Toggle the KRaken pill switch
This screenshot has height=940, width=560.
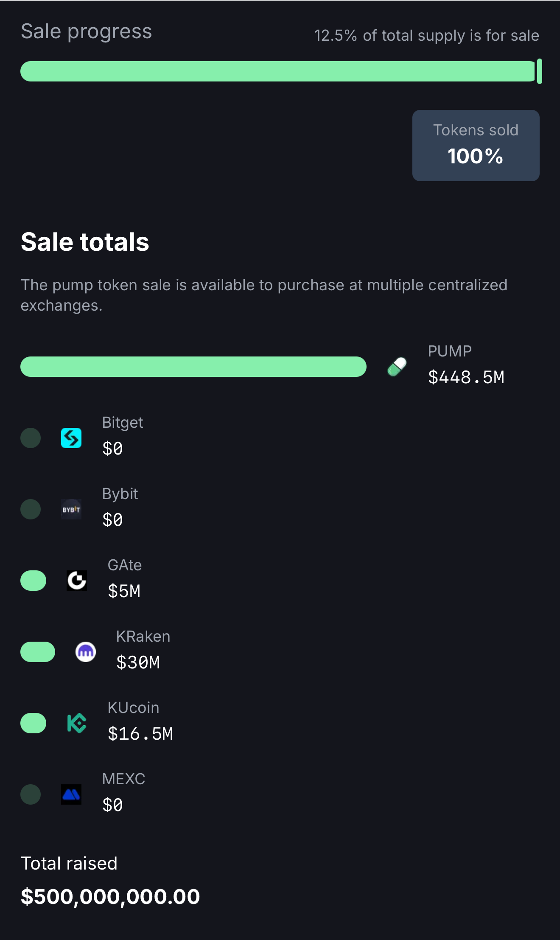pyautogui.click(x=38, y=652)
